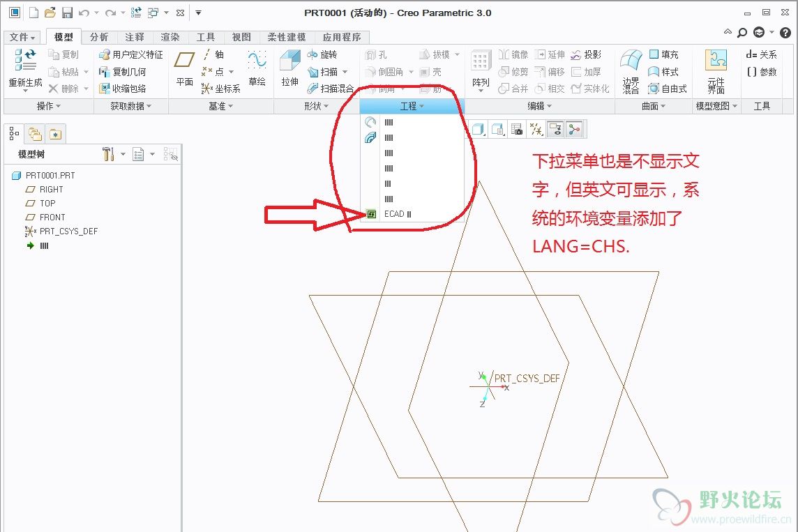798x532 pixels.
Task: Select the Plane (平面) tool
Action: click(x=184, y=68)
